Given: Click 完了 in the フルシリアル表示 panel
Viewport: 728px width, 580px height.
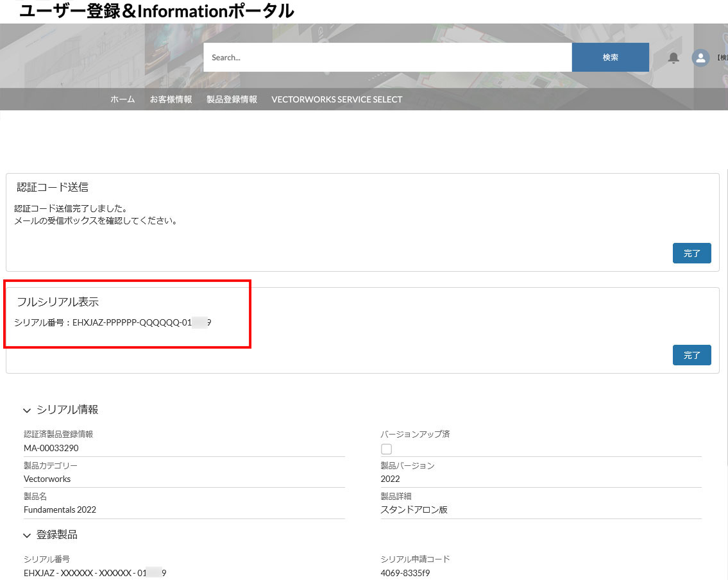Looking at the screenshot, I should 691,355.
